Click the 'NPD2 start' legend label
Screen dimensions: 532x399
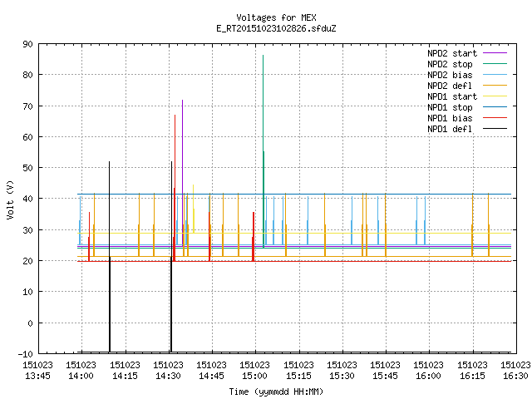[x=452, y=53]
